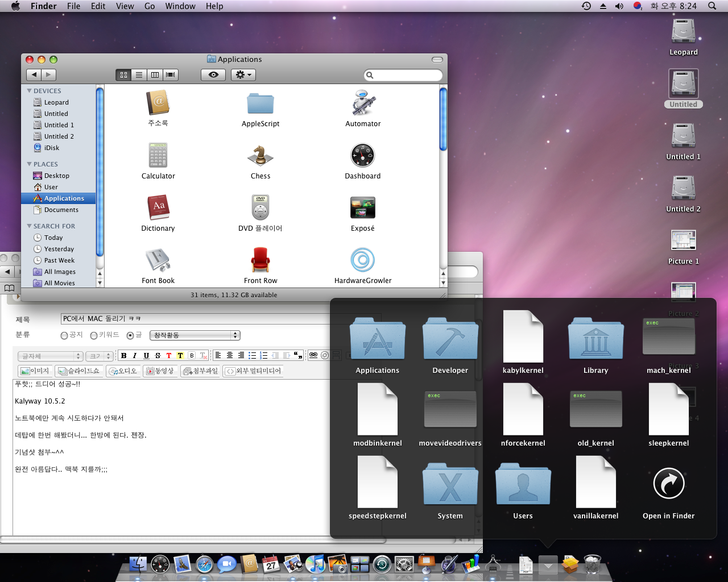
Task: Select the Font Book app icon
Action: (x=158, y=260)
